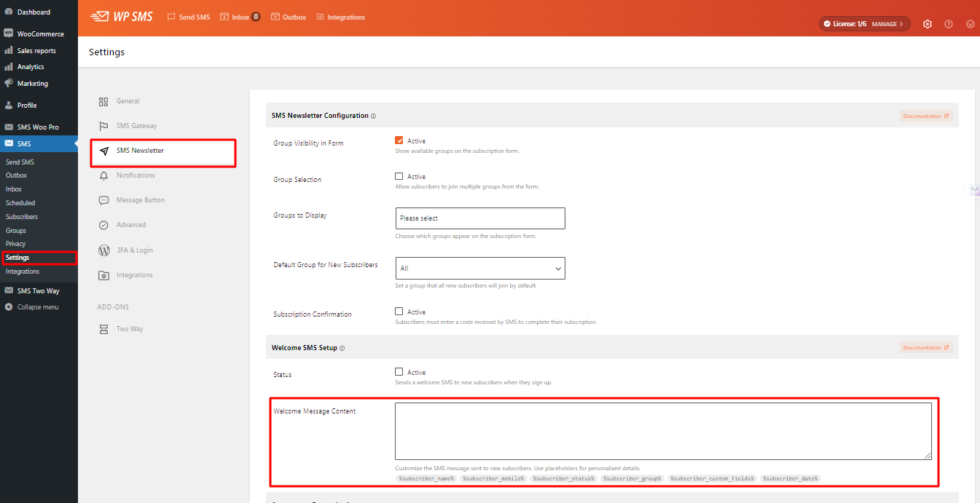Insert the %subscriber_group% placeholder chip
Image resolution: width=980 pixels, height=503 pixels.
[632, 478]
